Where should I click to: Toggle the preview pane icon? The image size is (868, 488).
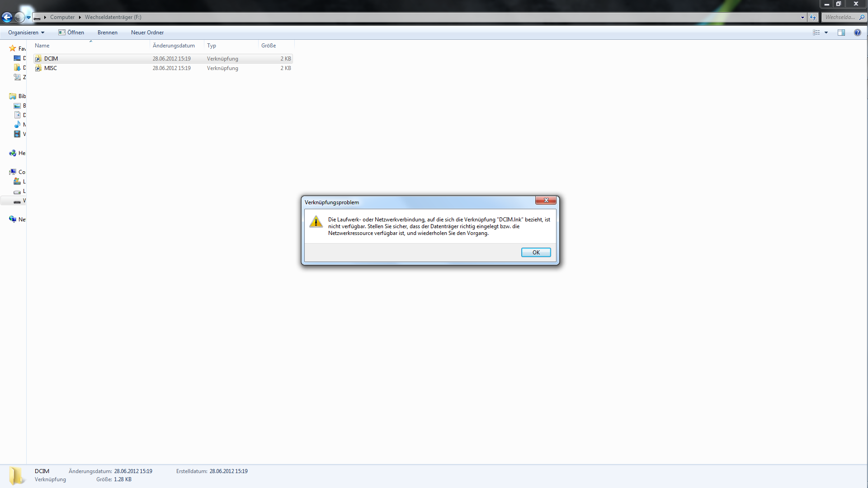tap(841, 33)
